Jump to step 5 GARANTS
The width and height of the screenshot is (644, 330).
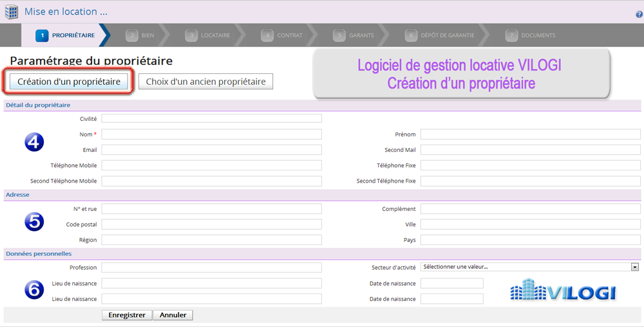pyautogui.click(x=354, y=35)
